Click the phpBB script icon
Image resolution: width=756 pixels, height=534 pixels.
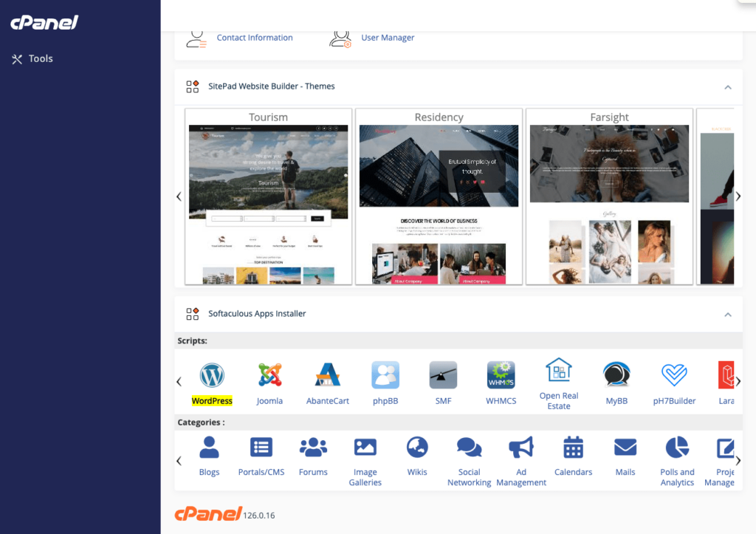click(x=385, y=374)
